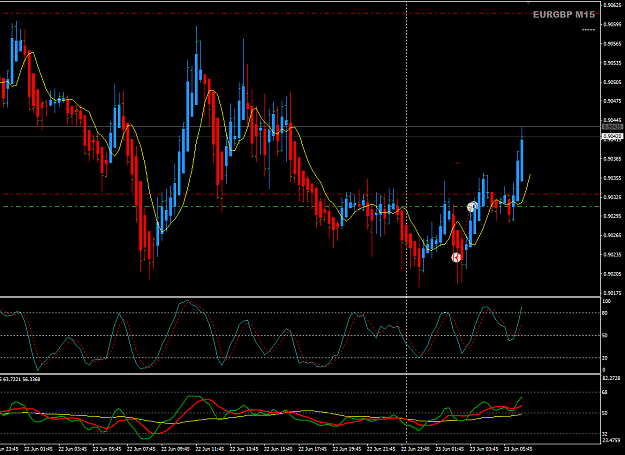Click the 22 Jun 13:45 time label

[244, 449]
